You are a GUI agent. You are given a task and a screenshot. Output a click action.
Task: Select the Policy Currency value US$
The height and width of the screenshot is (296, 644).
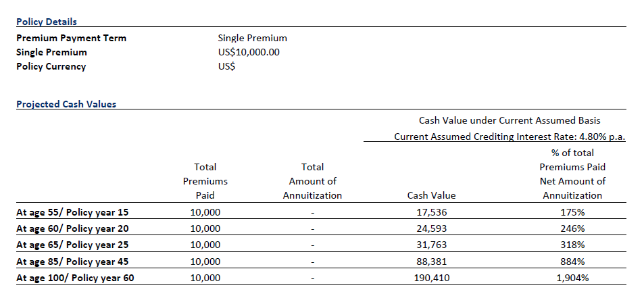coord(226,66)
